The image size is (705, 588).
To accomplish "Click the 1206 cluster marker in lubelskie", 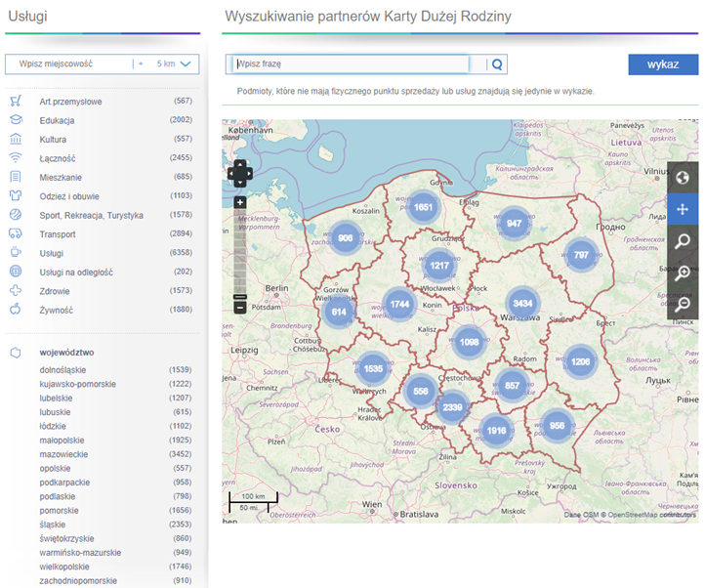I will click(580, 361).
